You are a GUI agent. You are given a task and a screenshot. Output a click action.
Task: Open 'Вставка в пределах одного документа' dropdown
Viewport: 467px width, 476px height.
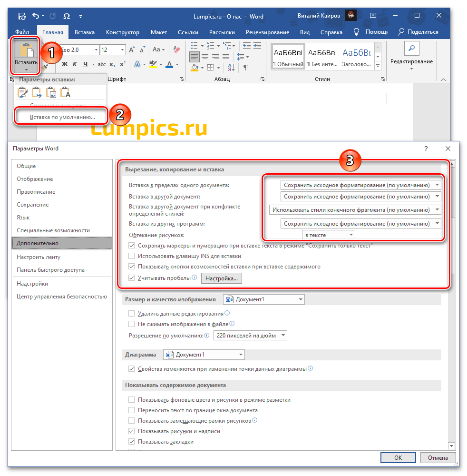360,185
